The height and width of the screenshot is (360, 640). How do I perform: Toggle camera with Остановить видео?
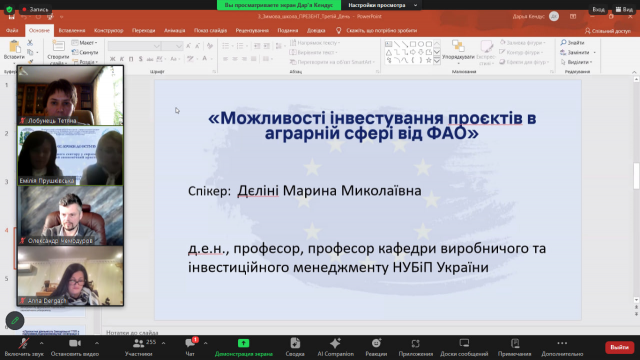[x=75, y=347]
